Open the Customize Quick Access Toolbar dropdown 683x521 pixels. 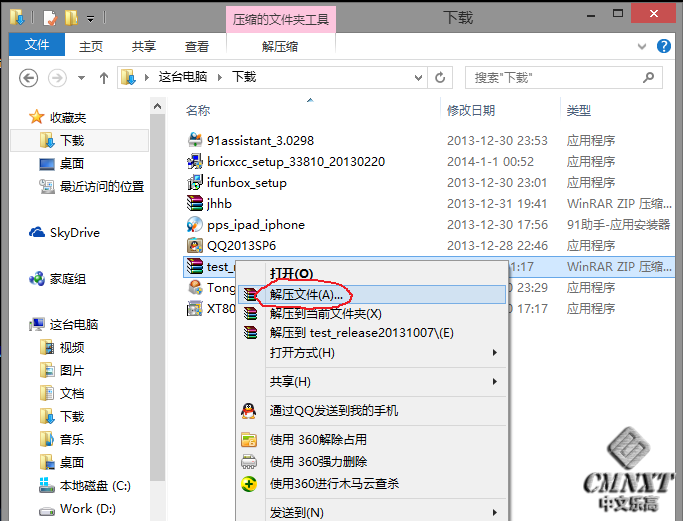[x=90, y=19]
